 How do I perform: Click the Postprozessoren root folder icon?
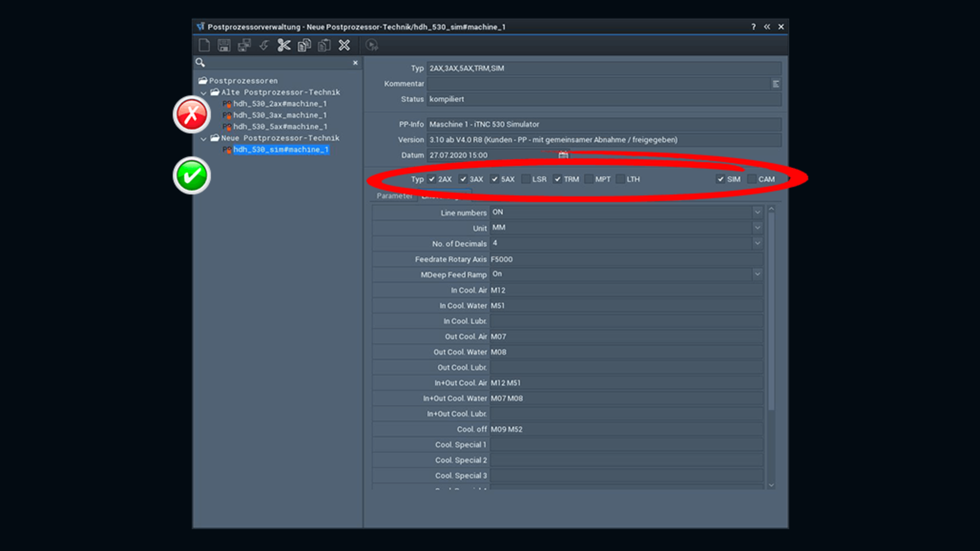[203, 81]
